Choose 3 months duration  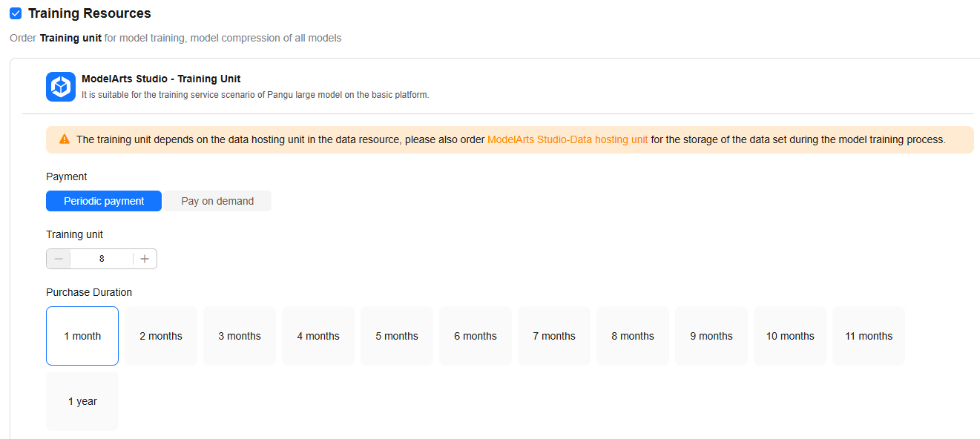coord(240,336)
